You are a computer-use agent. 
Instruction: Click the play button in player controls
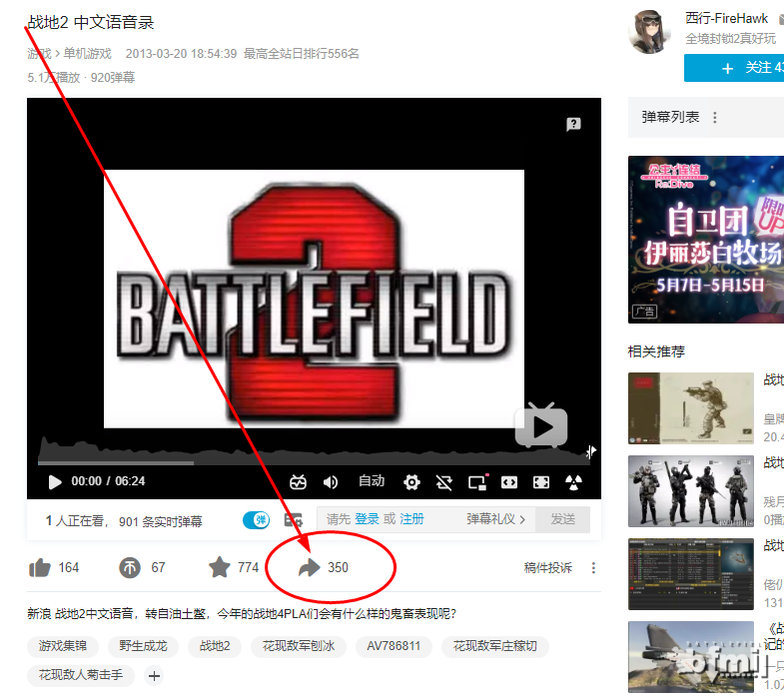[55, 482]
